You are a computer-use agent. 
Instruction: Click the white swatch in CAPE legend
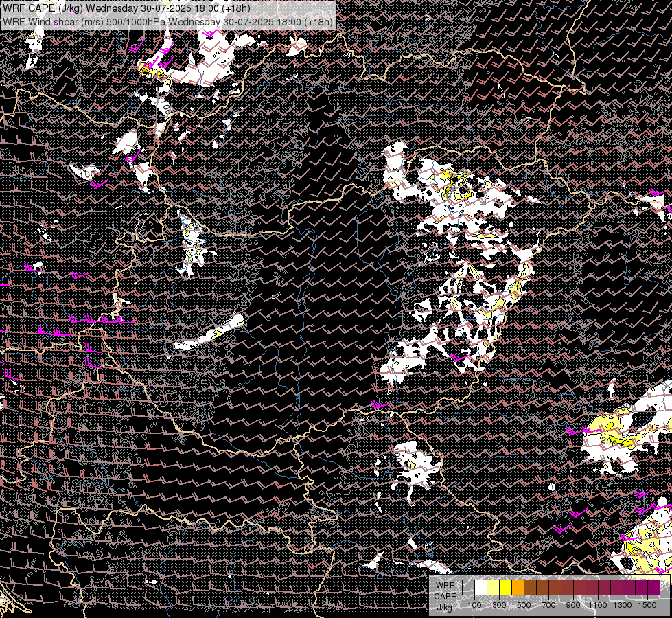pos(481,588)
